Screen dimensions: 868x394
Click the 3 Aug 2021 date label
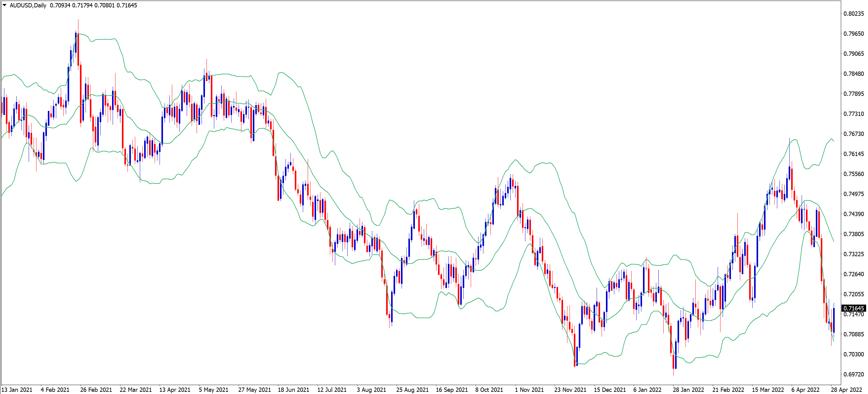click(371, 390)
